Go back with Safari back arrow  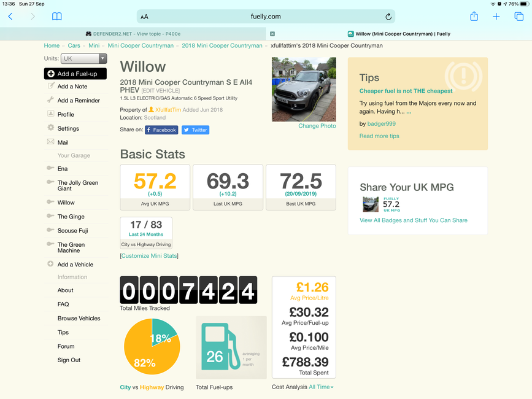coord(10,17)
